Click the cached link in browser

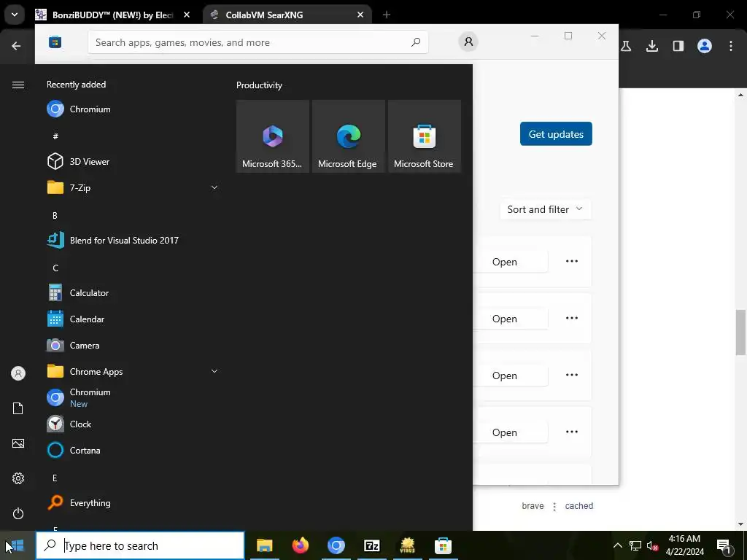click(578, 506)
